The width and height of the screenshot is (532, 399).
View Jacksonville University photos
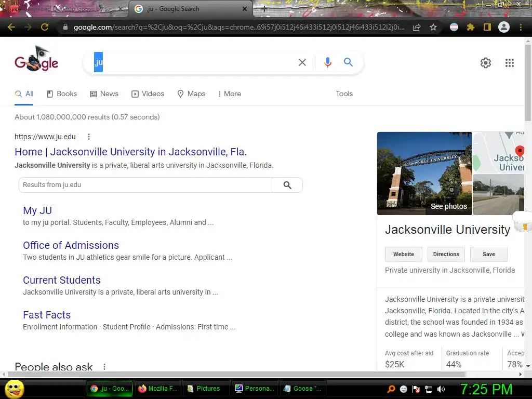[424, 174]
